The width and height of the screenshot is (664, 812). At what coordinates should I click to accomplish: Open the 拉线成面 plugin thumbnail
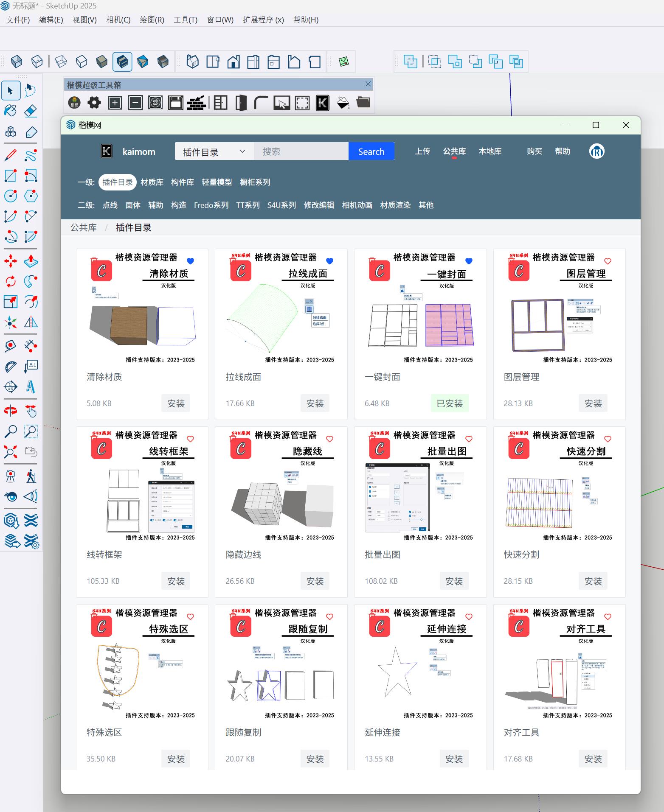tap(281, 308)
